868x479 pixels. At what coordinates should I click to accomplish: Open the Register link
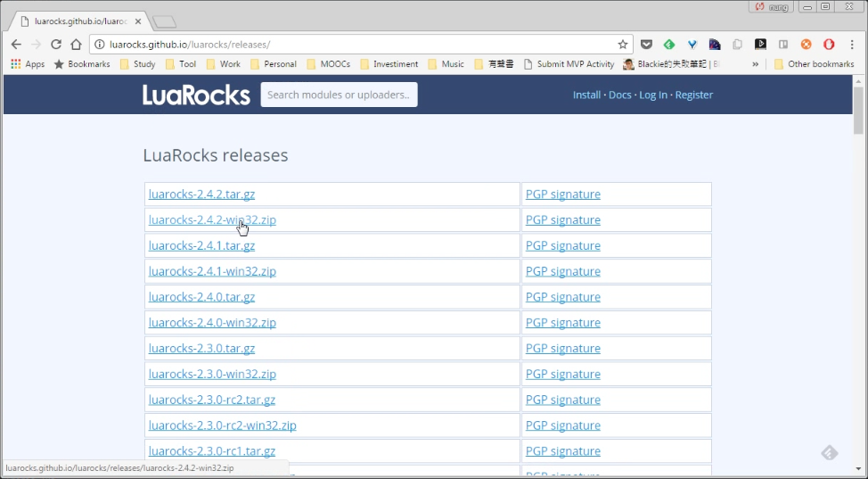pyautogui.click(x=694, y=95)
